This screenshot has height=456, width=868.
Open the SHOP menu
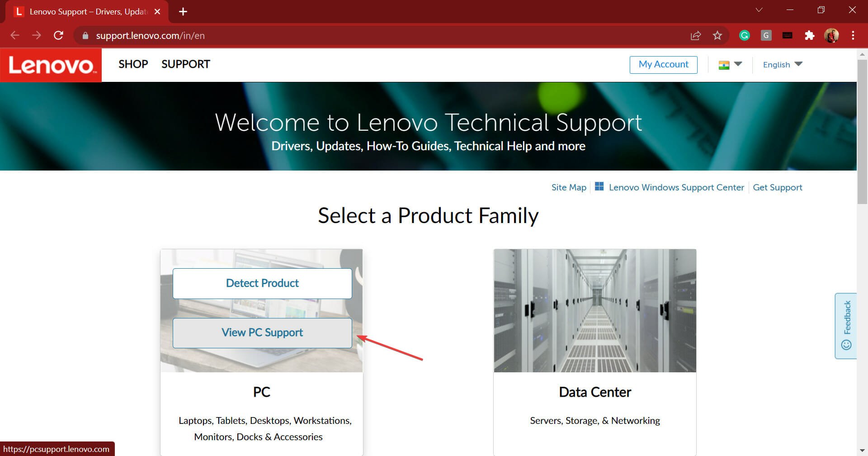point(133,64)
